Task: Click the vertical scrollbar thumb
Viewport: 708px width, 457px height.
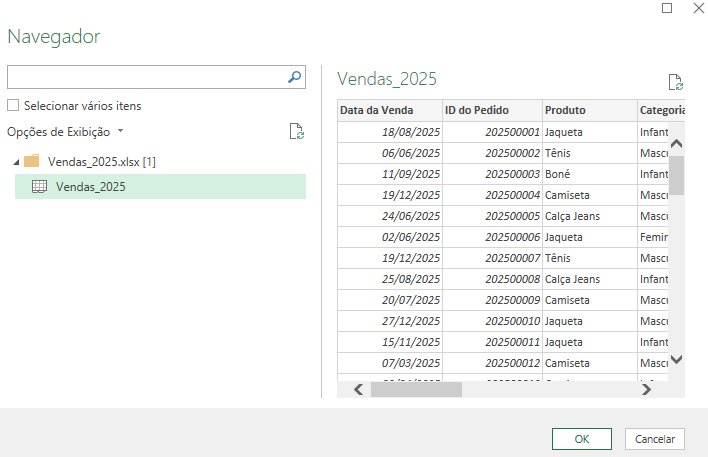Action: point(676,175)
